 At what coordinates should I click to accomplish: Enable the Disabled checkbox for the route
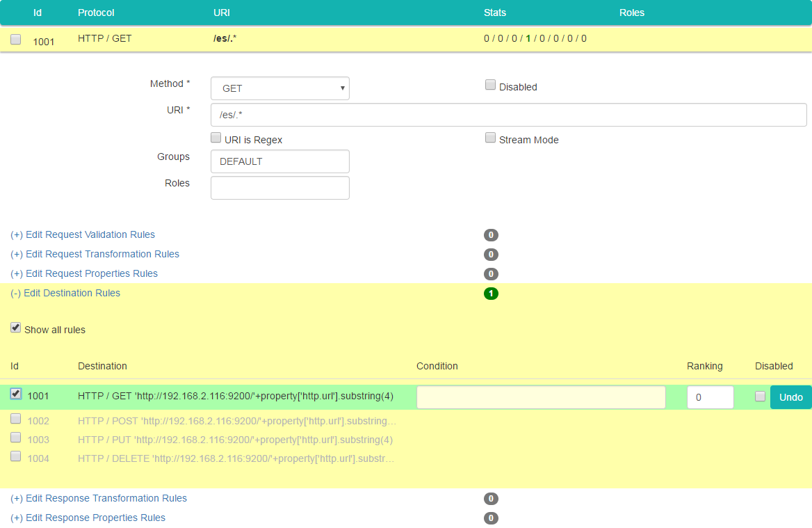pos(490,86)
